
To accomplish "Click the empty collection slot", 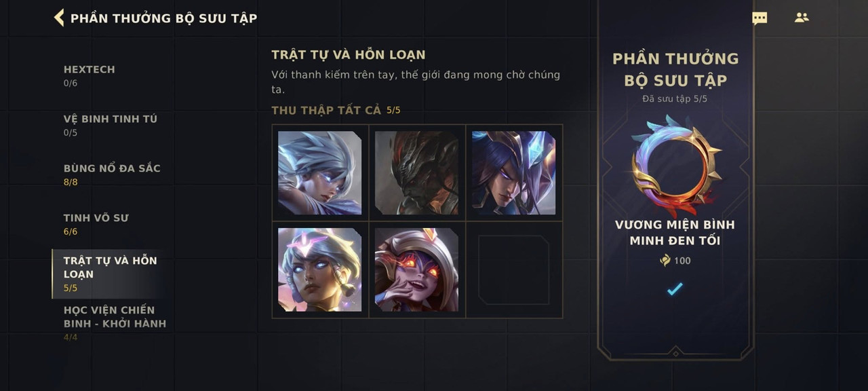I will (513, 269).
